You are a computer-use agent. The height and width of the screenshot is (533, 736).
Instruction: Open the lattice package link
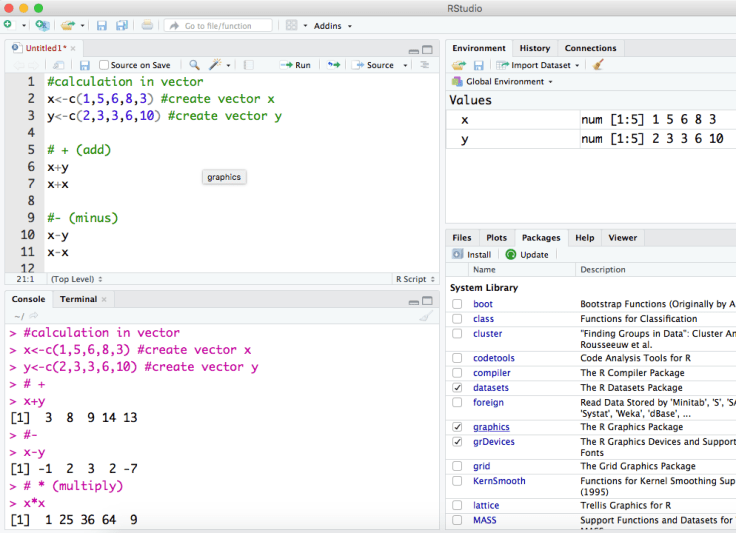pyautogui.click(x=485, y=506)
